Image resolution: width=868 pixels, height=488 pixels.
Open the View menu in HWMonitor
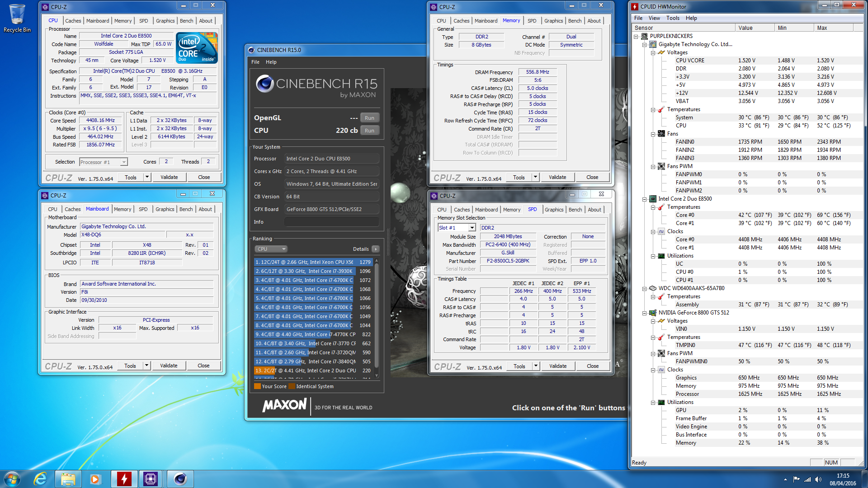point(654,18)
